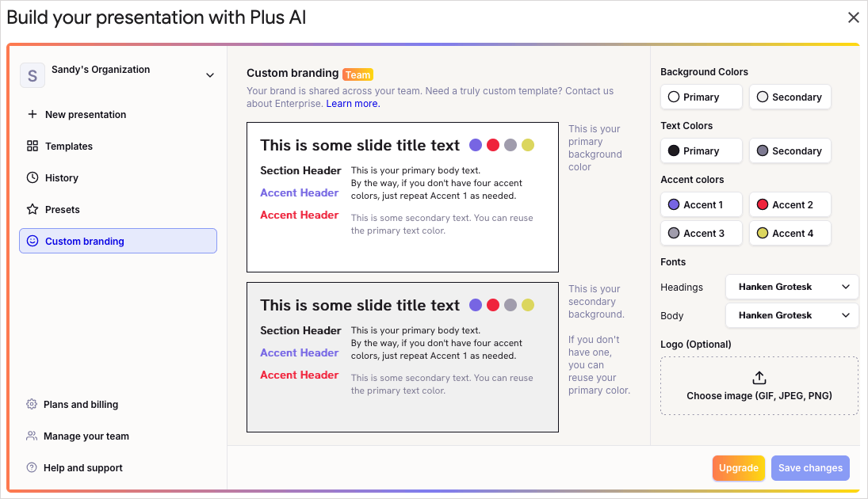868x499 pixels.
Task: Click the secondary background slide preview title
Action: [360, 306]
